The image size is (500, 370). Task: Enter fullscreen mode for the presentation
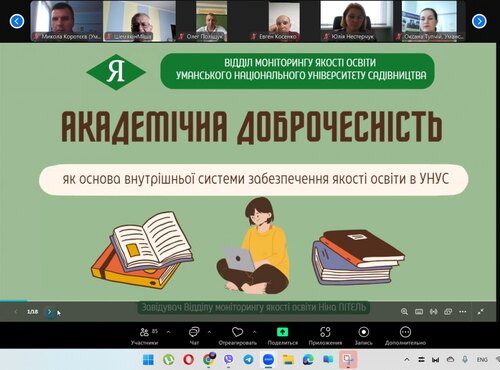click(x=480, y=312)
